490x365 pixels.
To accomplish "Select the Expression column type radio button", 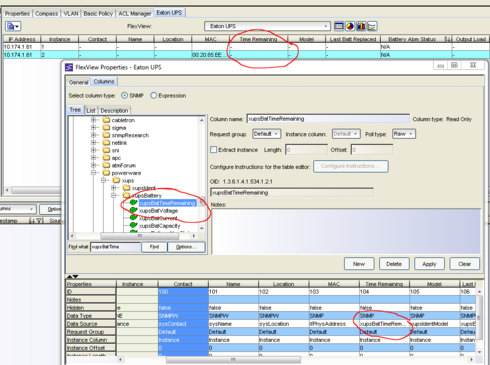I will click(x=153, y=96).
